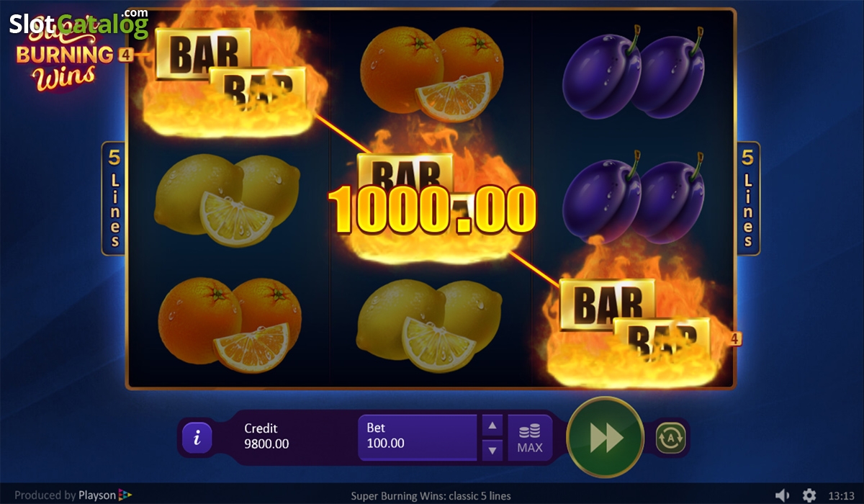
Task: Set the MAX bet
Action: (530, 437)
